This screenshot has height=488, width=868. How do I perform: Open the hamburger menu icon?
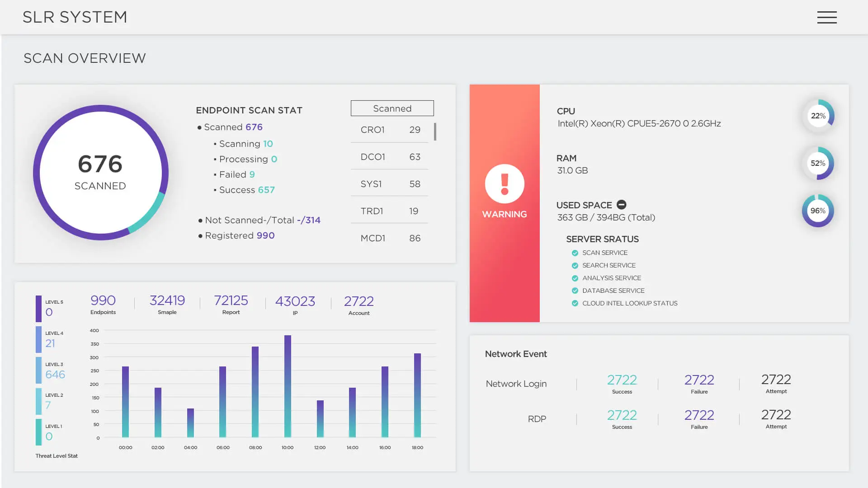click(x=827, y=17)
